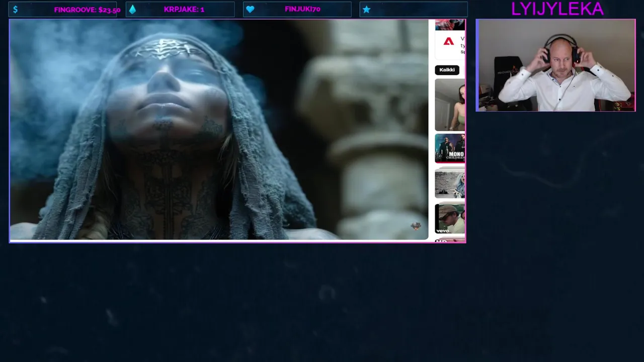Click the KRPJAKE: 1 label
This screenshot has height=362, width=644.
click(x=184, y=9)
